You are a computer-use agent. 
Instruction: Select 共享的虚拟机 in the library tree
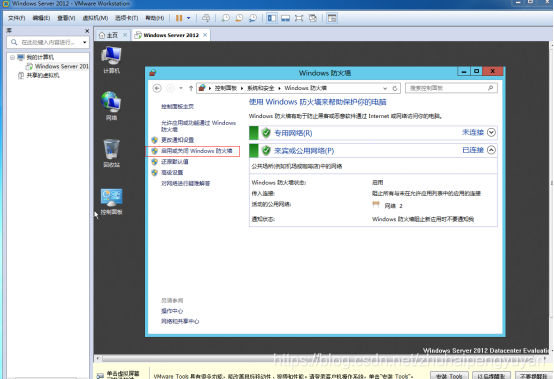pyautogui.click(x=39, y=76)
